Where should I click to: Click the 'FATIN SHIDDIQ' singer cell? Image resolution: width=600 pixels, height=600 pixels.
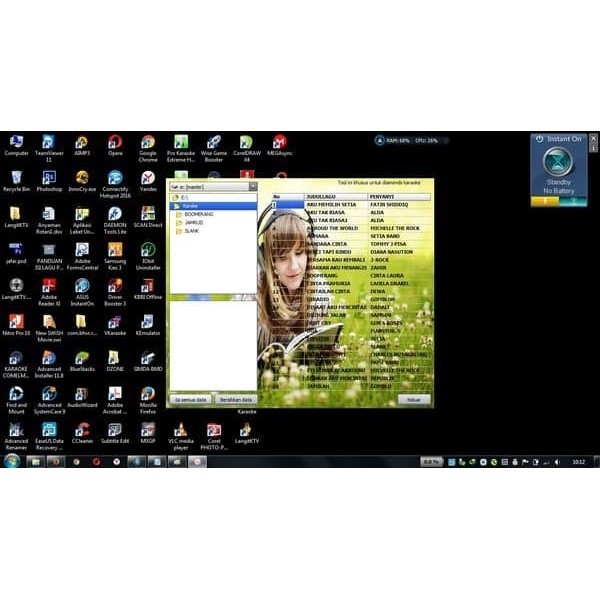pyautogui.click(x=399, y=205)
